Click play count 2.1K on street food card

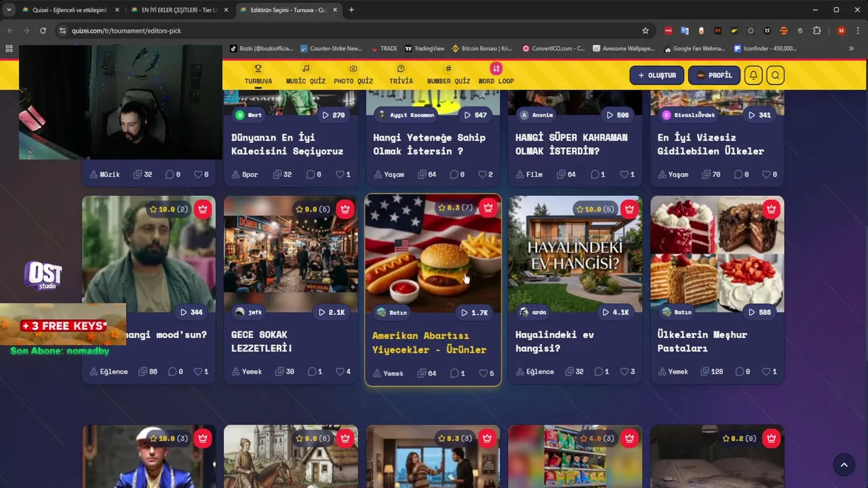click(x=332, y=312)
